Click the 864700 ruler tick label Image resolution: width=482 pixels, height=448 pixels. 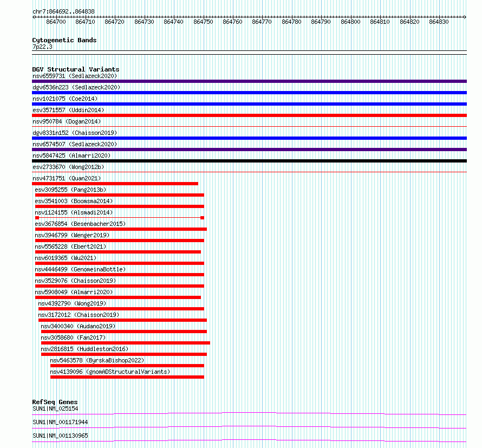click(x=56, y=22)
